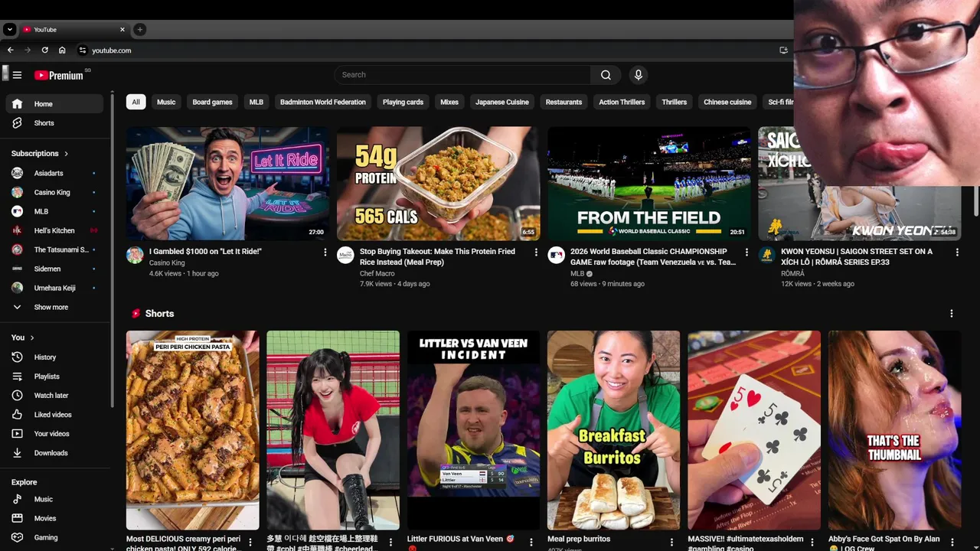The image size is (980, 551).
Task: Open a new browser tab
Action: click(x=139, y=29)
